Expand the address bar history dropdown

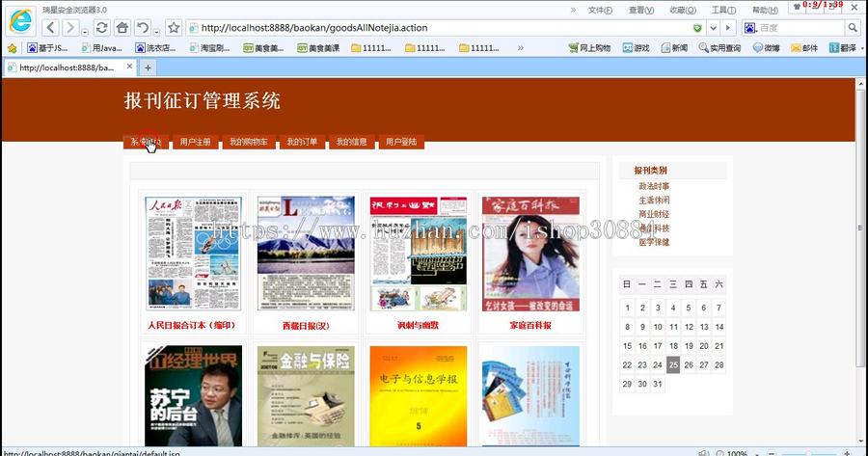[714, 28]
